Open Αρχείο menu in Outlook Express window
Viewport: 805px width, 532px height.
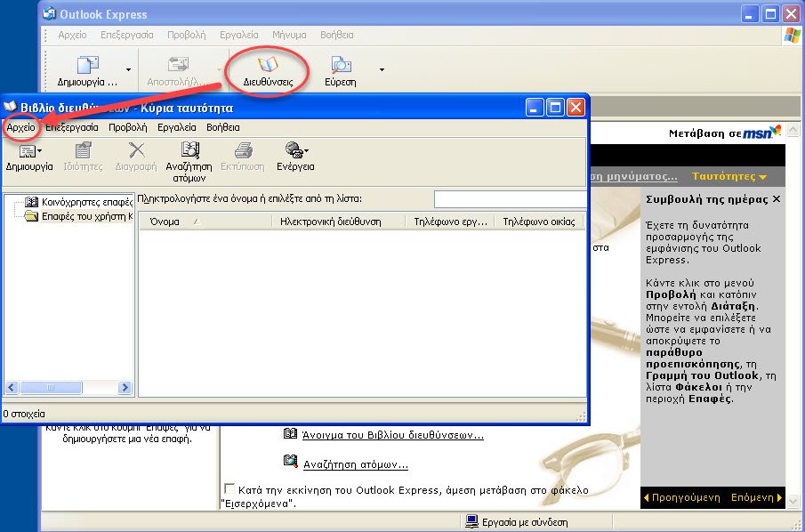click(x=72, y=35)
